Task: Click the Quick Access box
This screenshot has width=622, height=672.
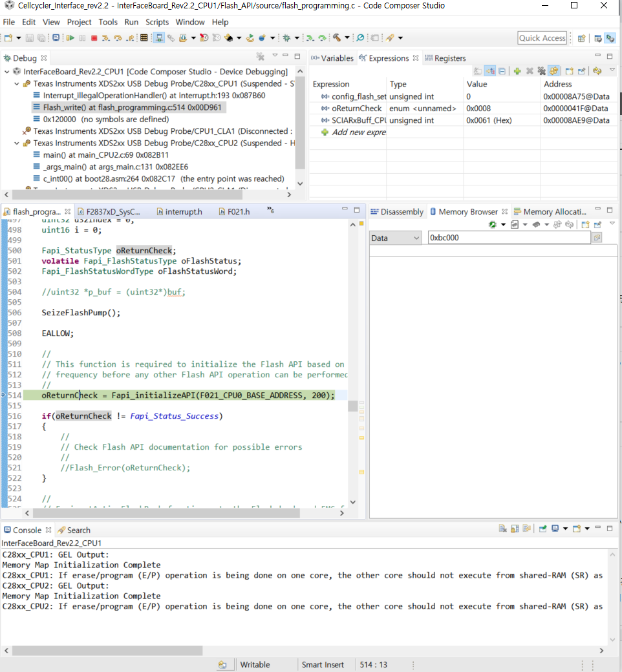Action: (x=542, y=38)
